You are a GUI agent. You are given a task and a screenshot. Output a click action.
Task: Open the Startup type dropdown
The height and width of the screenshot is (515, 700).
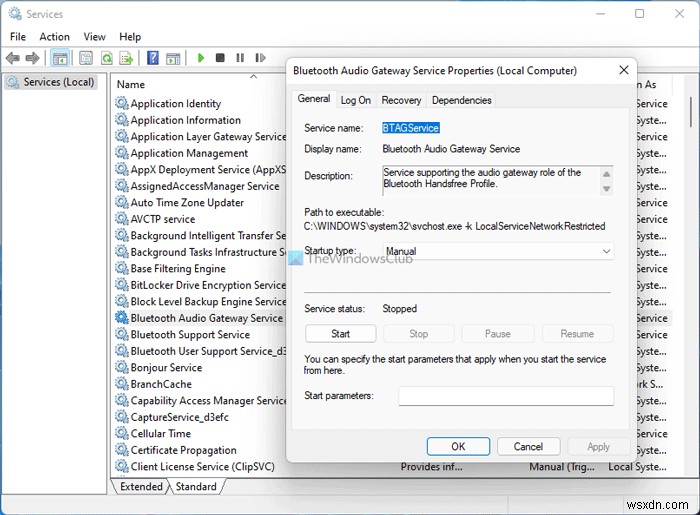(x=498, y=251)
